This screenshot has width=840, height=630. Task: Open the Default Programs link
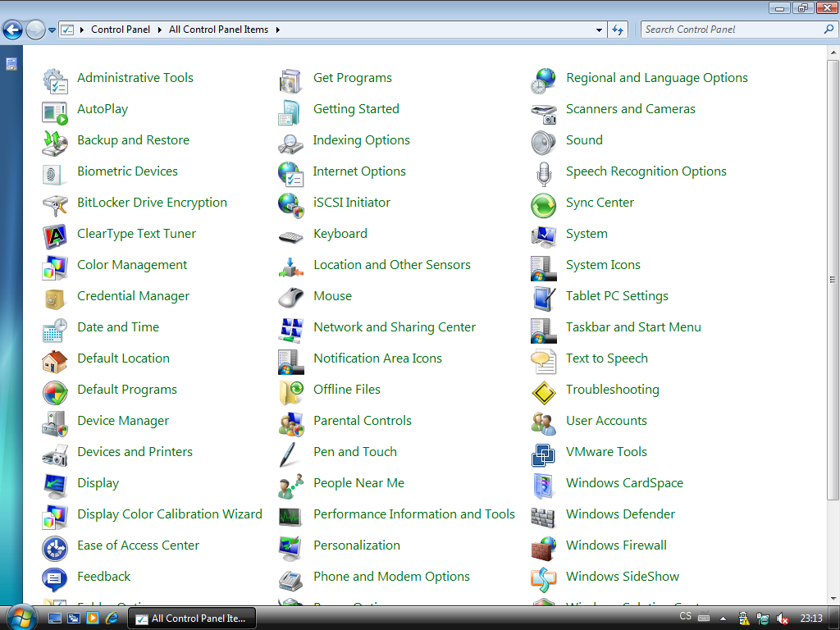pyautogui.click(x=127, y=390)
